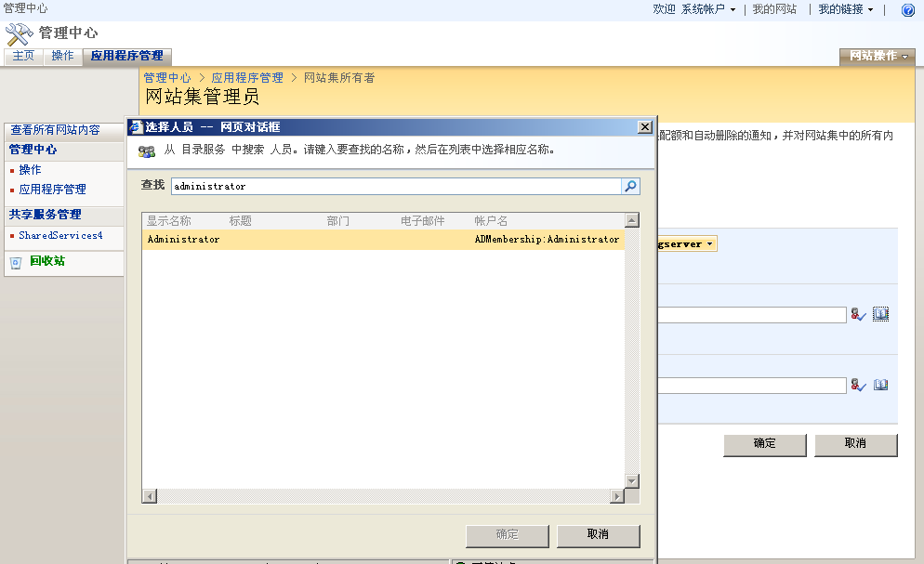Screen dimensions: 924x564
Task: Click the primary administrator input field
Action: [x=752, y=315]
